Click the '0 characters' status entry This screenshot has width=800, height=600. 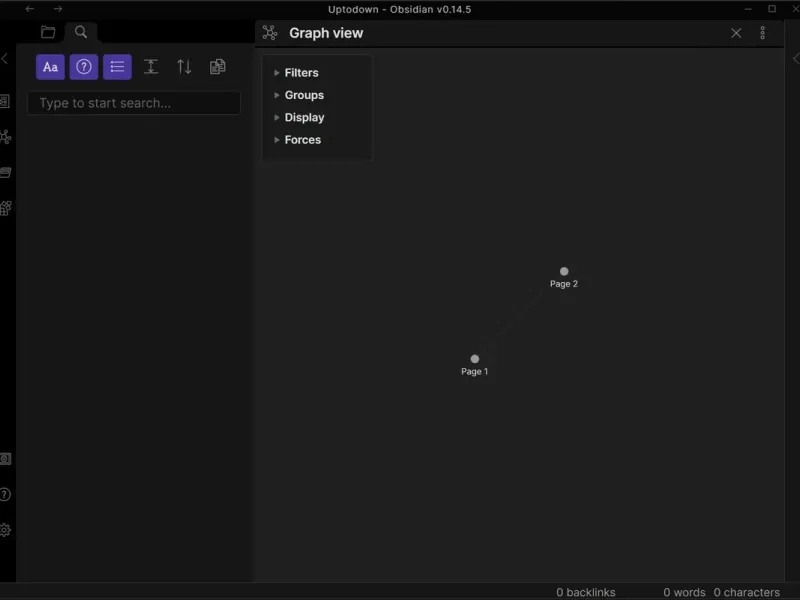[x=746, y=592]
